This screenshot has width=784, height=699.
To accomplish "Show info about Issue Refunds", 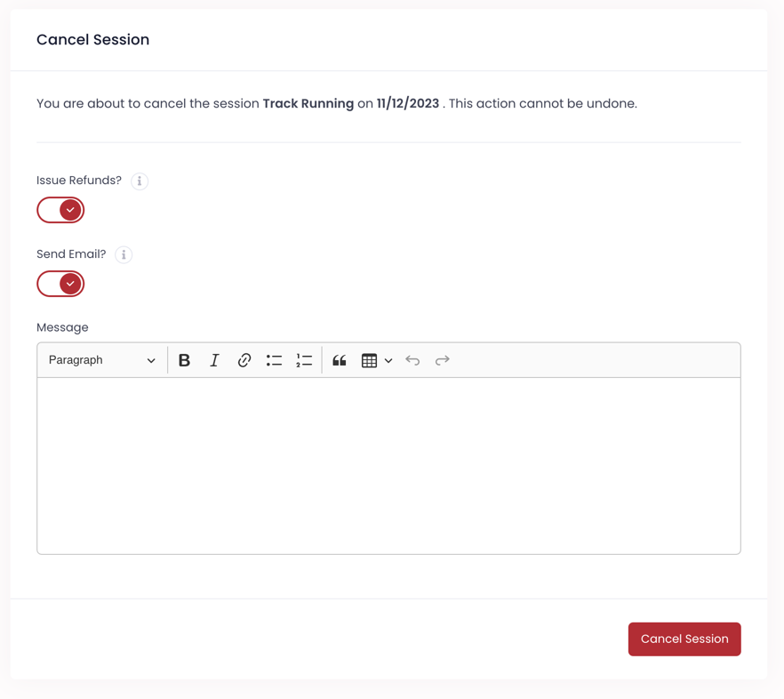I will (140, 181).
